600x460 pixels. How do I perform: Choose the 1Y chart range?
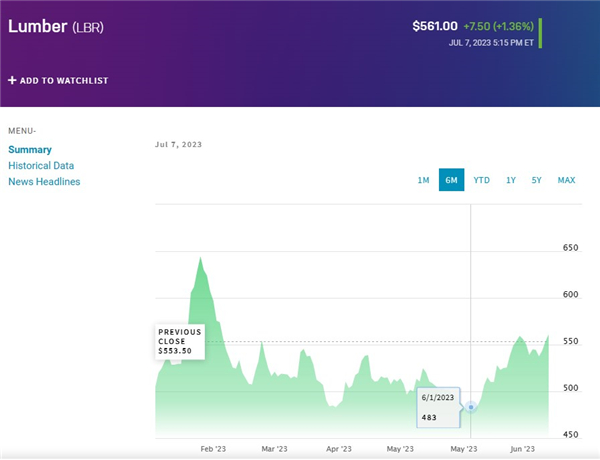click(x=511, y=180)
